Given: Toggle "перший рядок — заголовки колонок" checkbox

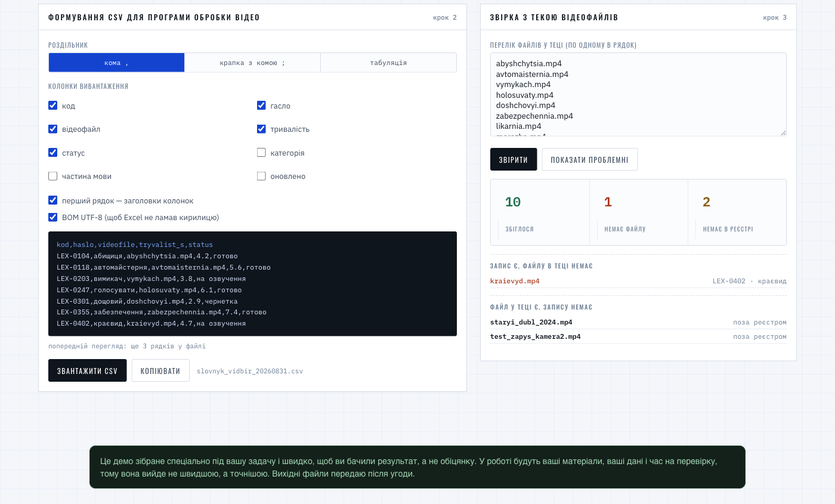Looking at the screenshot, I should (53, 200).
